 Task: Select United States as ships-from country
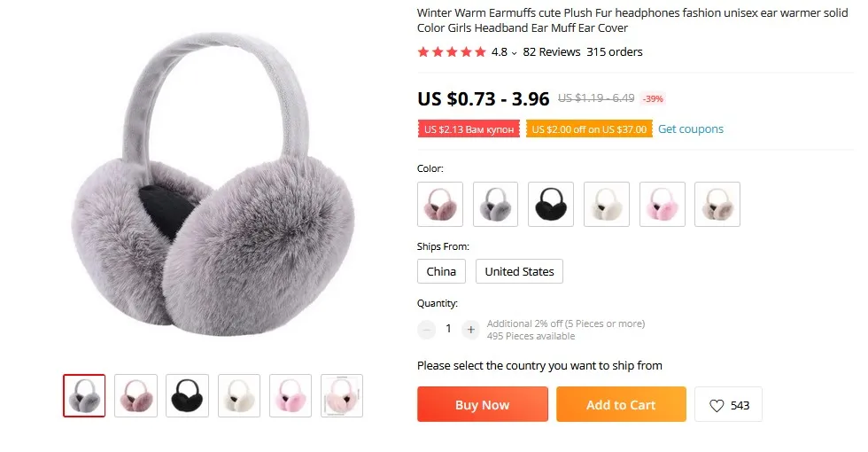click(x=519, y=271)
